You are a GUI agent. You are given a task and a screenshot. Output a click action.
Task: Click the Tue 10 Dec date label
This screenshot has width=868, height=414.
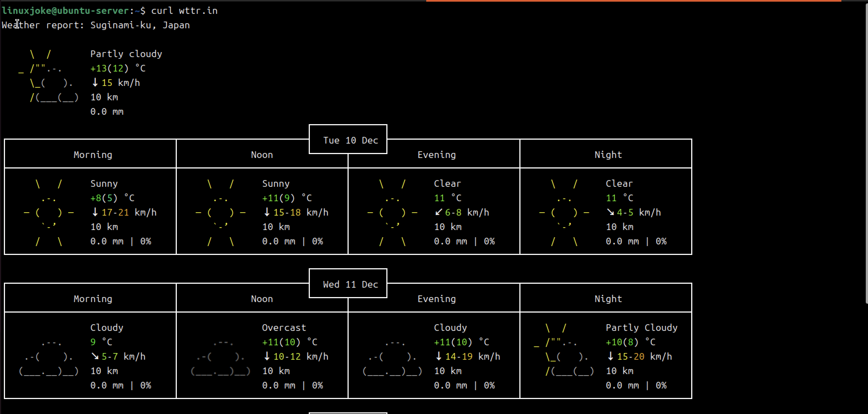point(350,140)
